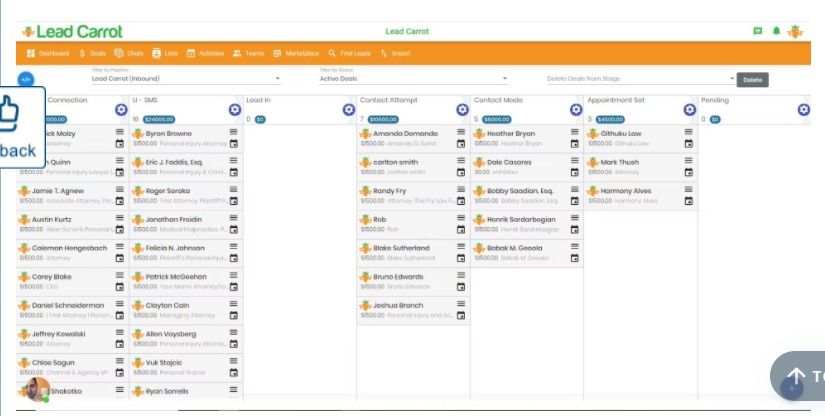This screenshot has width=825, height=416.
Task: Open the menu icon on Githuku Law card
Action: tap(688, 131)
